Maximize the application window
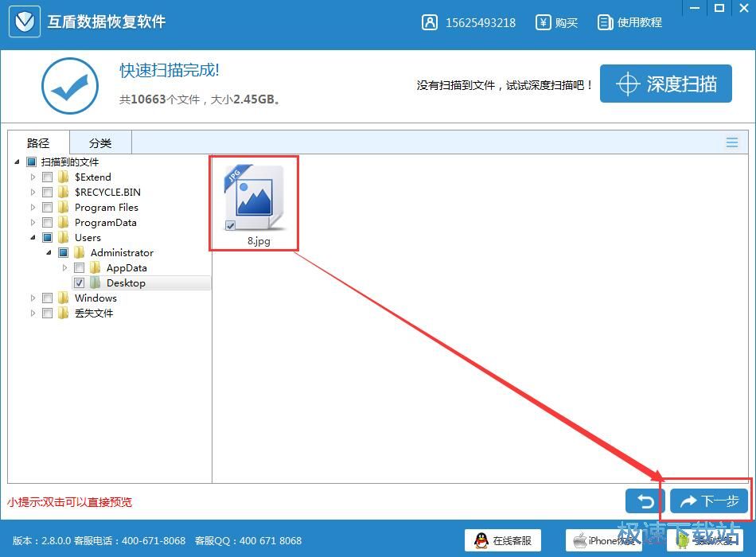 [x=719, y=8]
